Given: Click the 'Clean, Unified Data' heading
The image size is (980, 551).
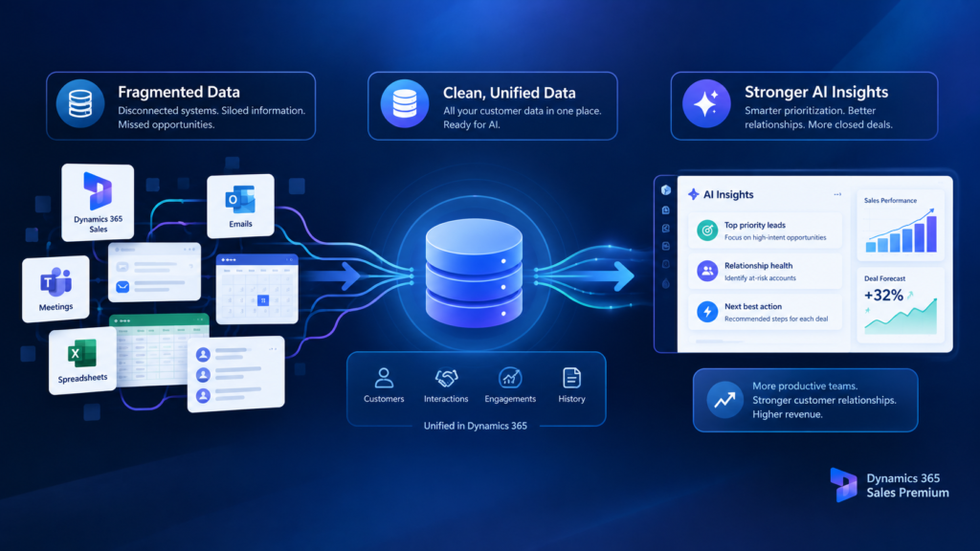Looking at the screenshot, I should [x=509, y=93].
